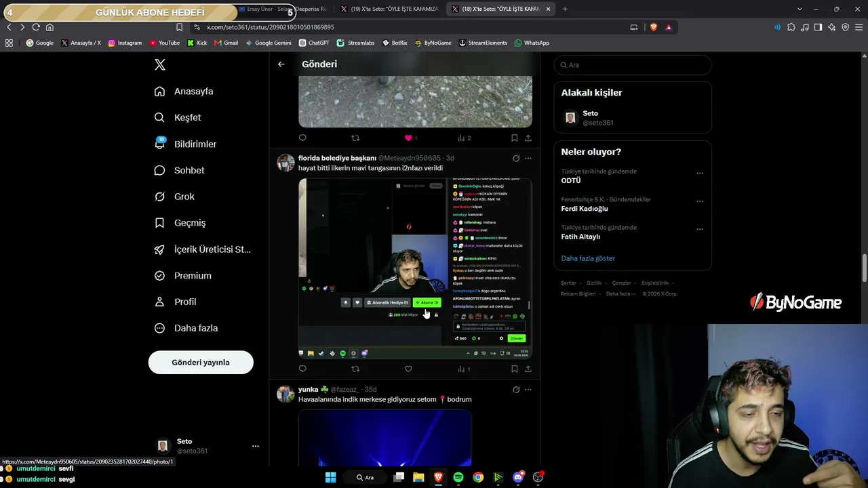Image resolution: width=868 pixels, height=488 pixels.
Task: Open florida belediye başkanı's profile avatar
Action: pos(285,163)
